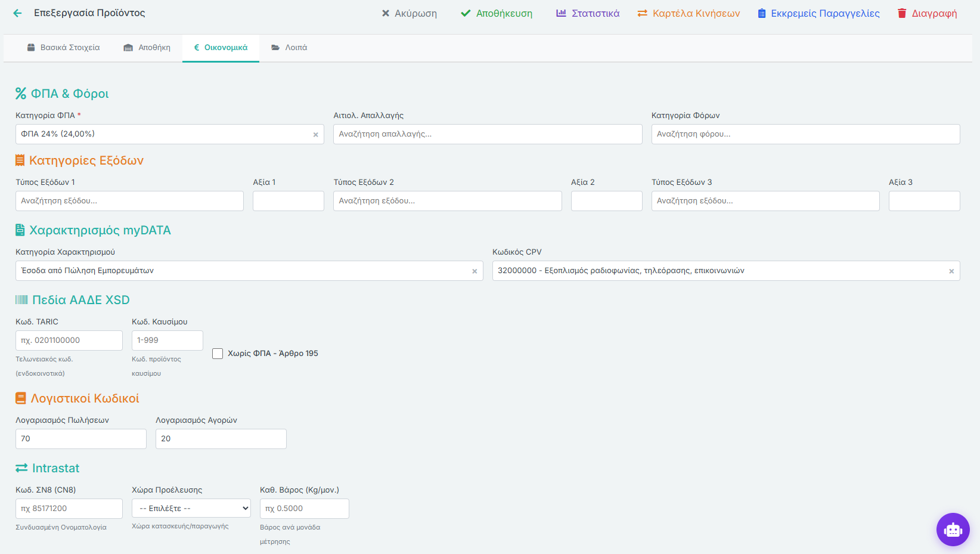Select the Οικονομικά tab
The width and height of the screenshot is (980, 554).
pyautogui.click(x=221, y=48)
